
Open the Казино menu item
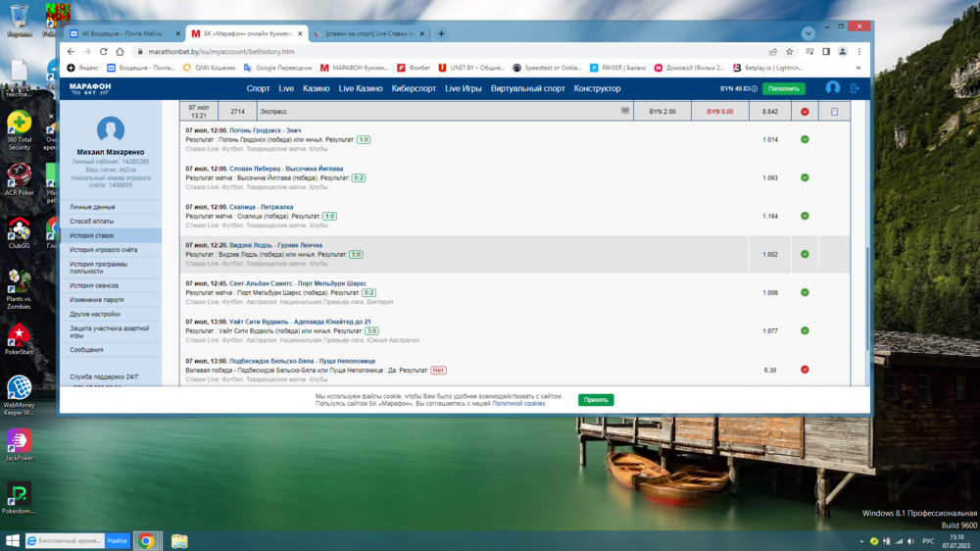pyautogui.click(x=316, y=88)
